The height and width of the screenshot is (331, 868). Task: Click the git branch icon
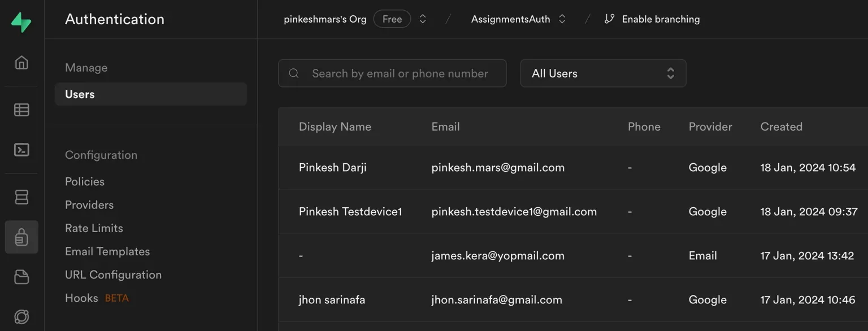(x=609, y=19)
